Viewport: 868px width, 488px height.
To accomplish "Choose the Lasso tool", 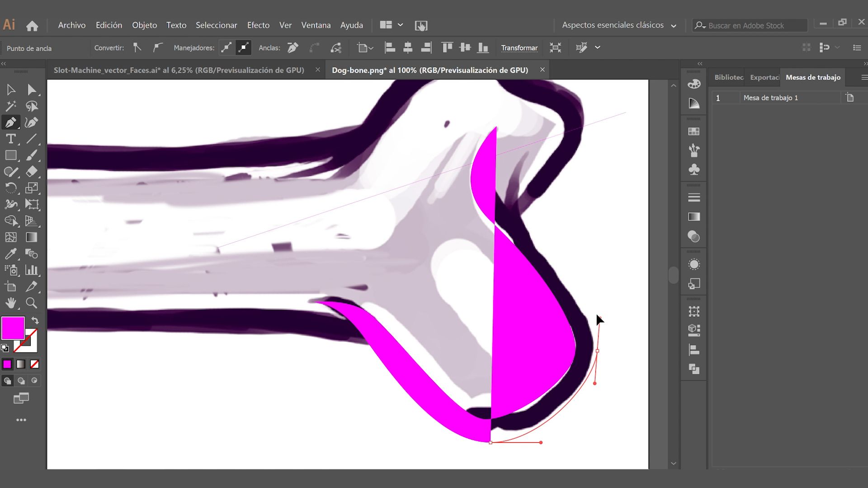I will click(x=32, y=106).
